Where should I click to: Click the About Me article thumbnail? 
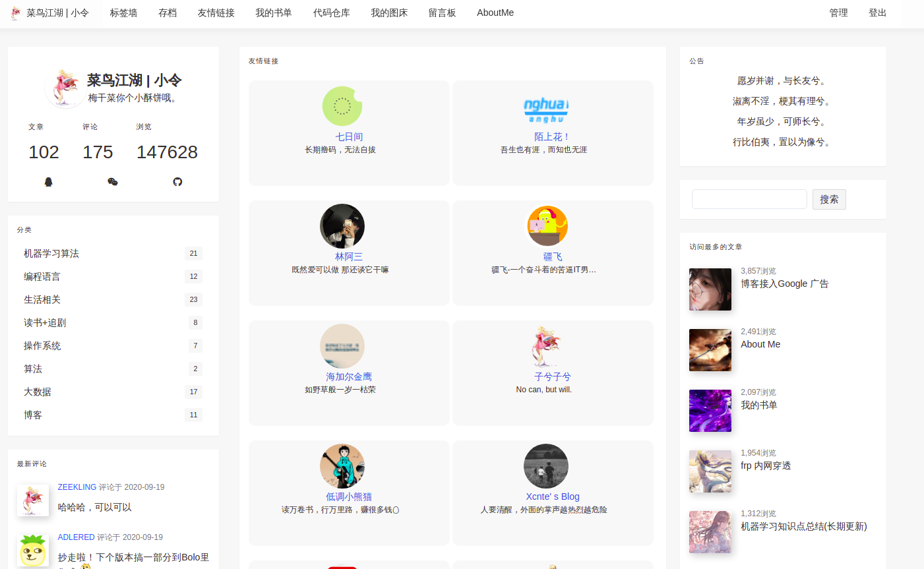tap(710, 350)
